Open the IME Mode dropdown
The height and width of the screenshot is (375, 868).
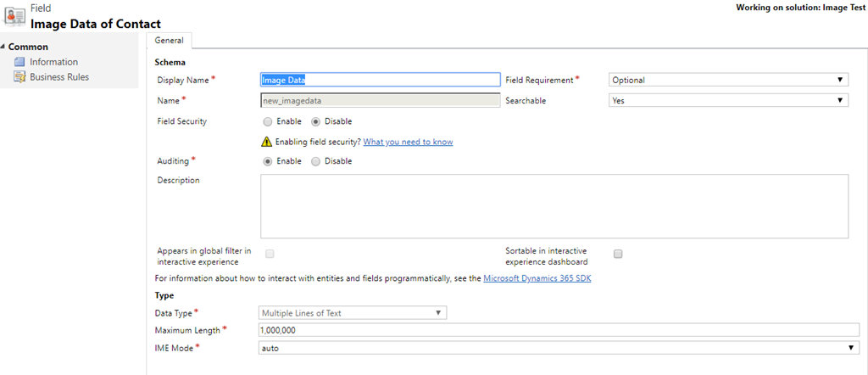coord(559,347)
